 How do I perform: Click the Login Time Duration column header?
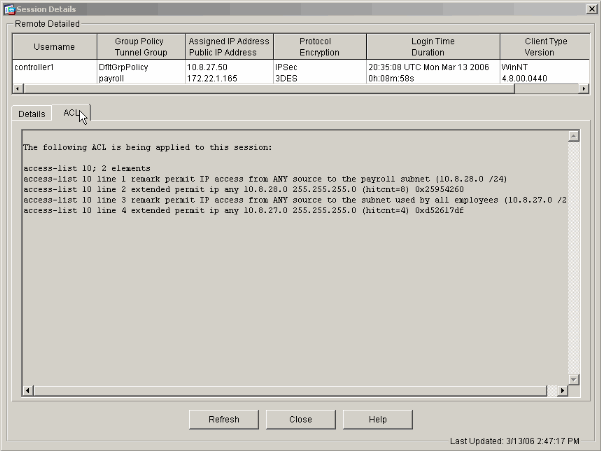tap(433, 47)
